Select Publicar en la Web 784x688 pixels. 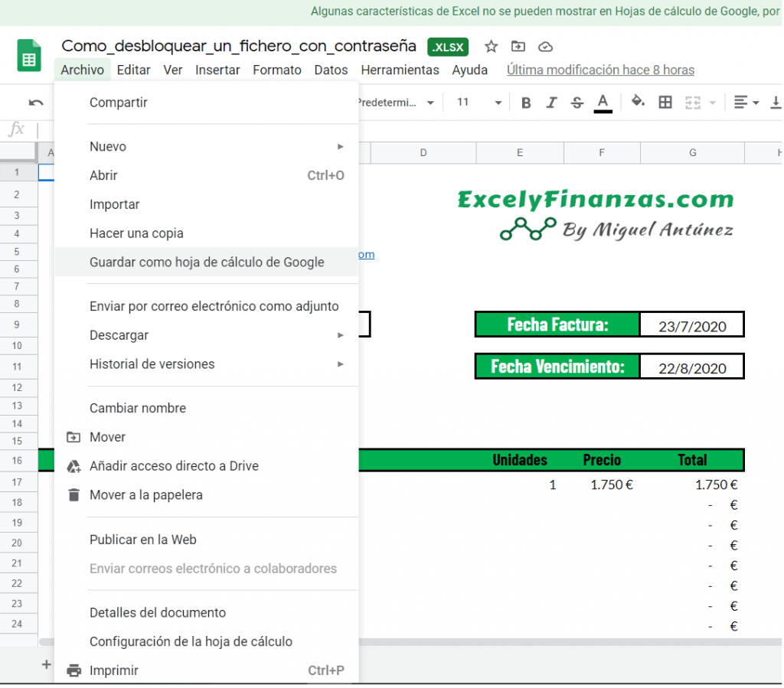(207, 540)
